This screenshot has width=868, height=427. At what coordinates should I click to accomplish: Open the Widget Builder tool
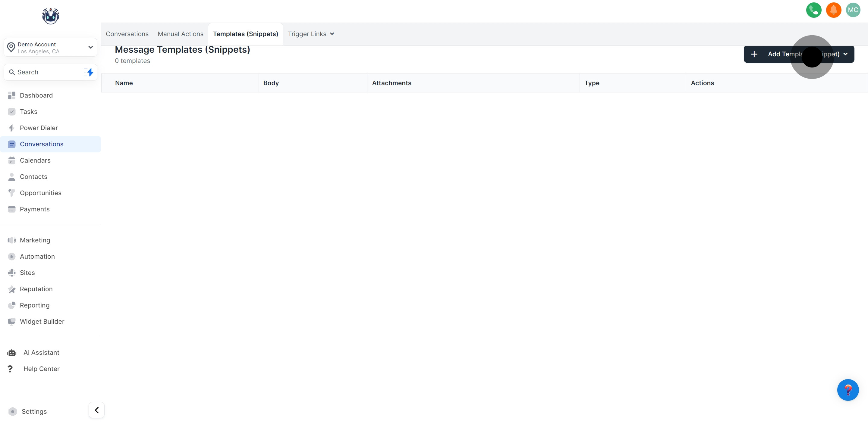click(42, 321)
